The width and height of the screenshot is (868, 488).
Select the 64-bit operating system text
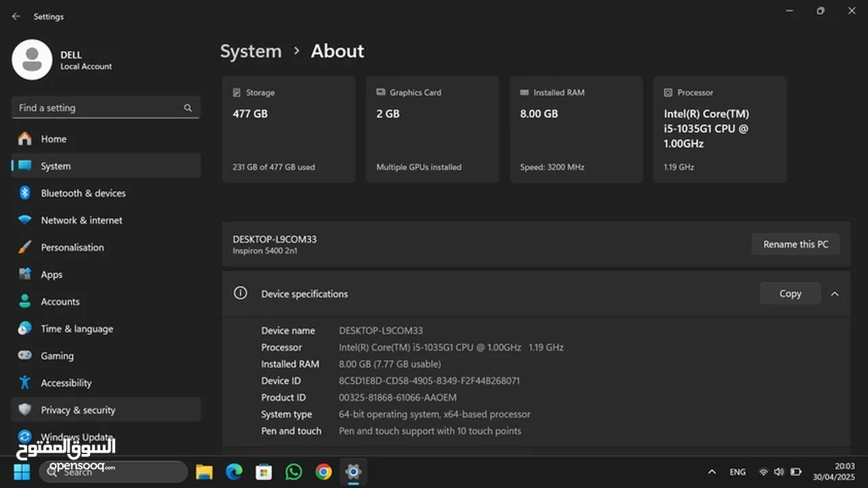pos(434,414)
